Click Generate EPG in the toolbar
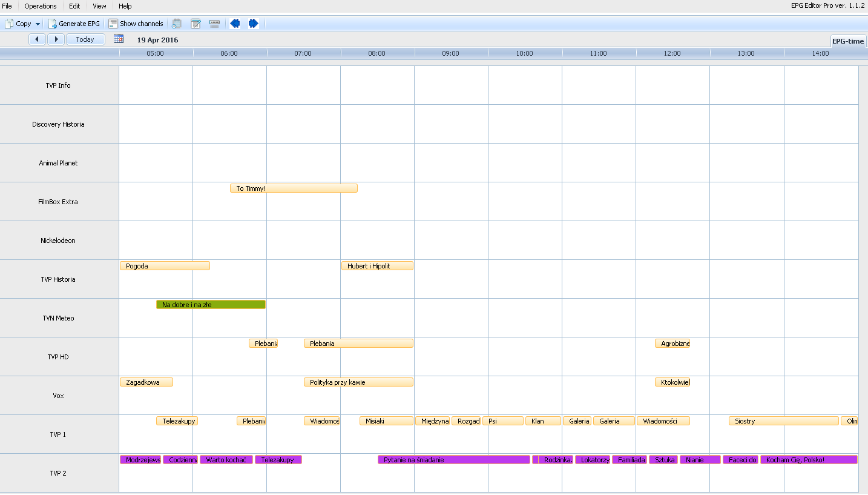The width and height of the screenshot is (868, 495). click(74, 24)
